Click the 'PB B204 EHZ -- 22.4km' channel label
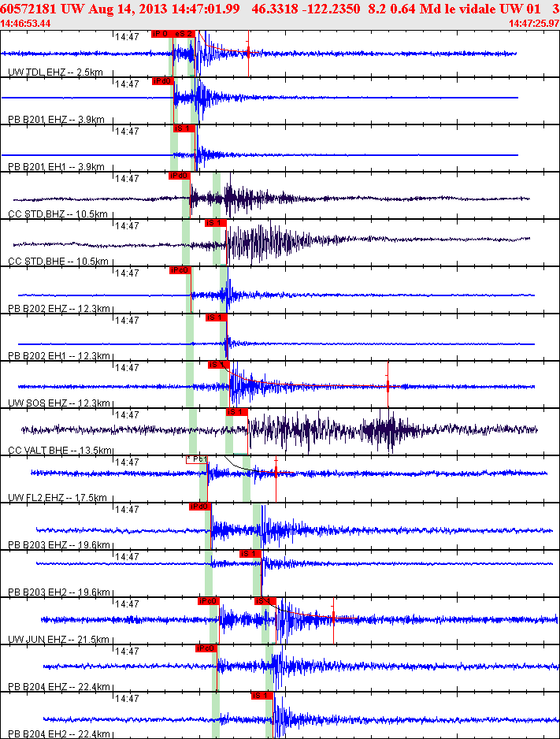Image resolution: width=560 pixels, height=739 pixels. (x=59, y=687)
